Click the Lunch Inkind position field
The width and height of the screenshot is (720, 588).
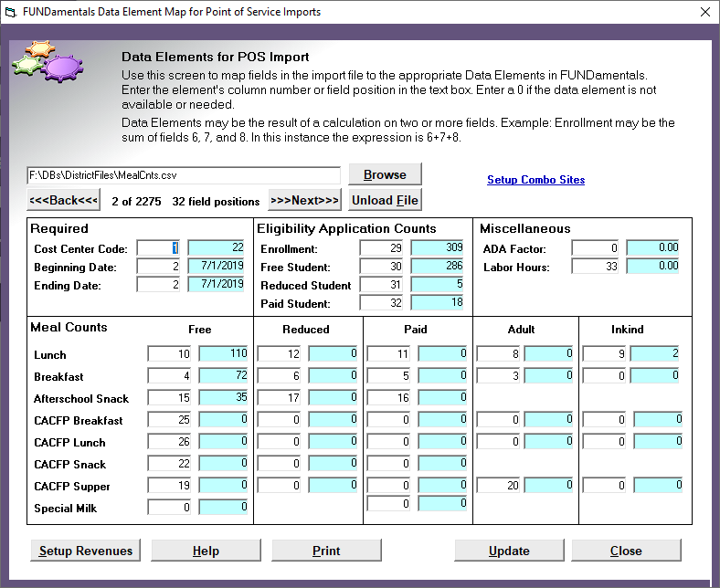[604, 353]
